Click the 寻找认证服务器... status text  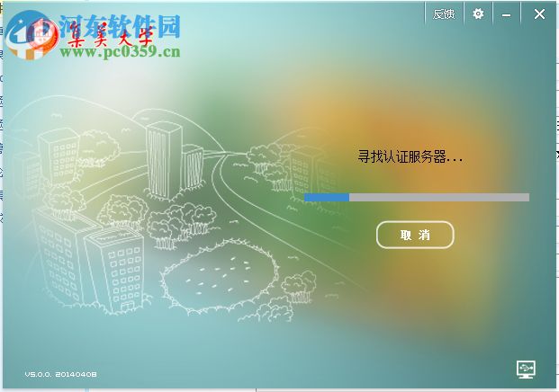coord(410,156)
